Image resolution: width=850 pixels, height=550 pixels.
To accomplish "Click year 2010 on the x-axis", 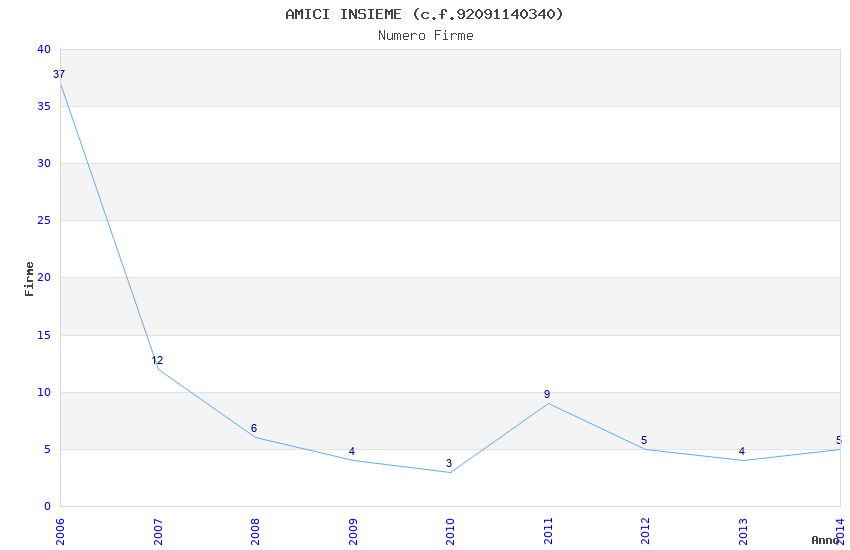I will 450,530.
